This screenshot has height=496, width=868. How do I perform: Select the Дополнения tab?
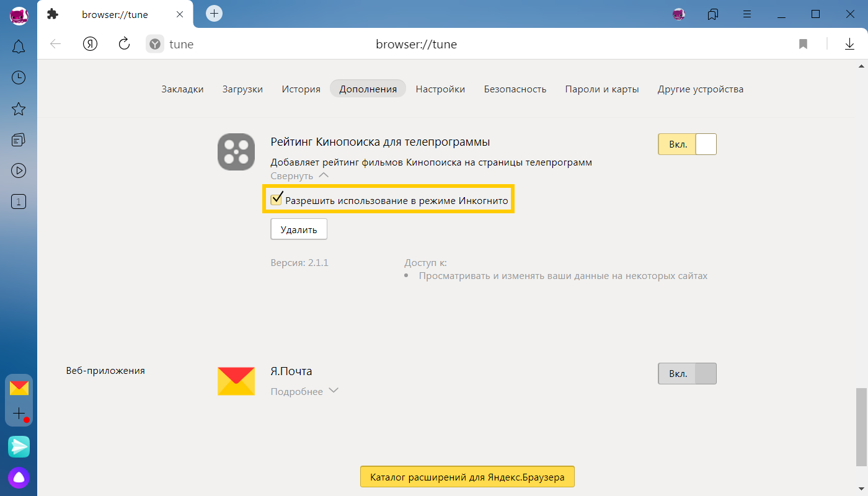pos(368,89)
